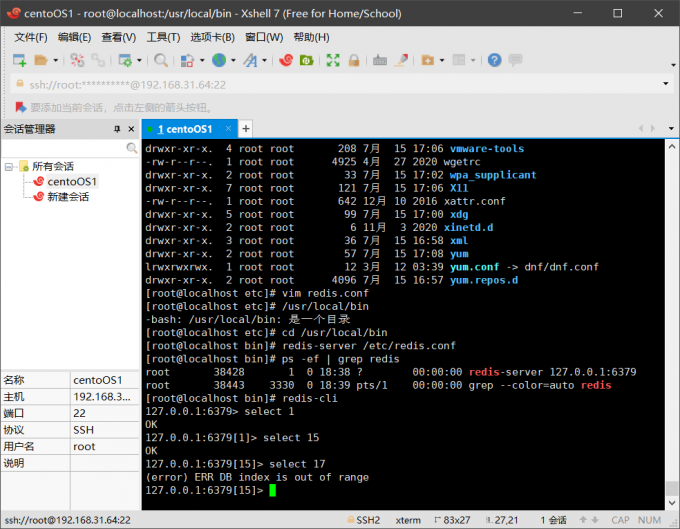Expand toolbar overflow options arrow
The height and width of the screenshot is (529, 680).
tap(673, 65)
